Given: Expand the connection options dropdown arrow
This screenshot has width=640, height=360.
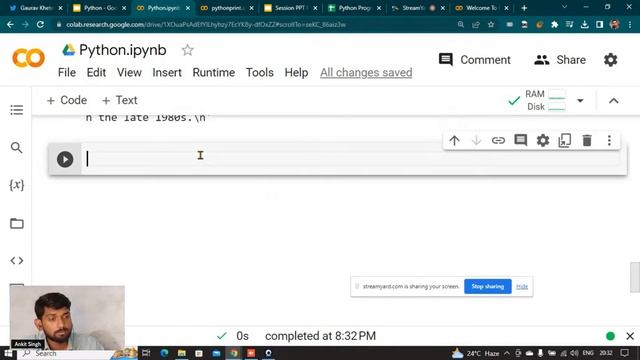Looking at the screenshot, I should (x=580, y=100).
